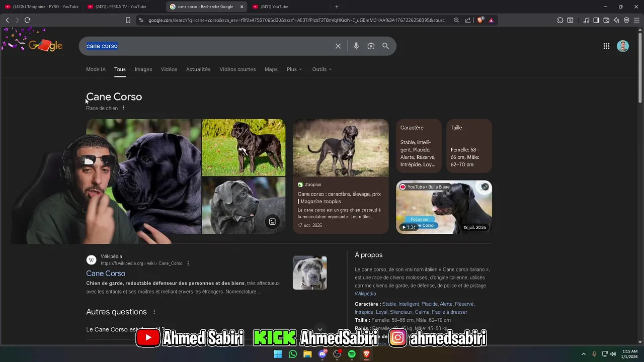This screenshot has height=362, width=644.
Task: Switch to L'Morphine - PYRO YouTube browser tab
Action: 41,7
